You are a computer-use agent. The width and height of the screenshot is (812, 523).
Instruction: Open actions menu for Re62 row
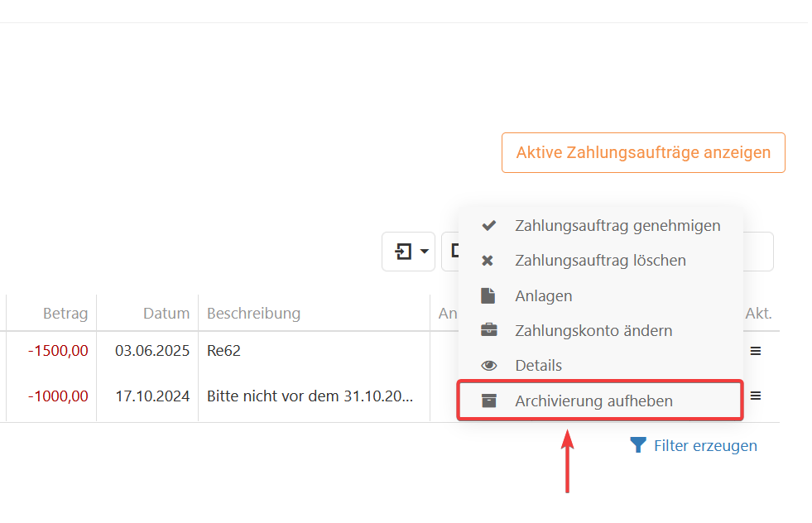point(756,351)
